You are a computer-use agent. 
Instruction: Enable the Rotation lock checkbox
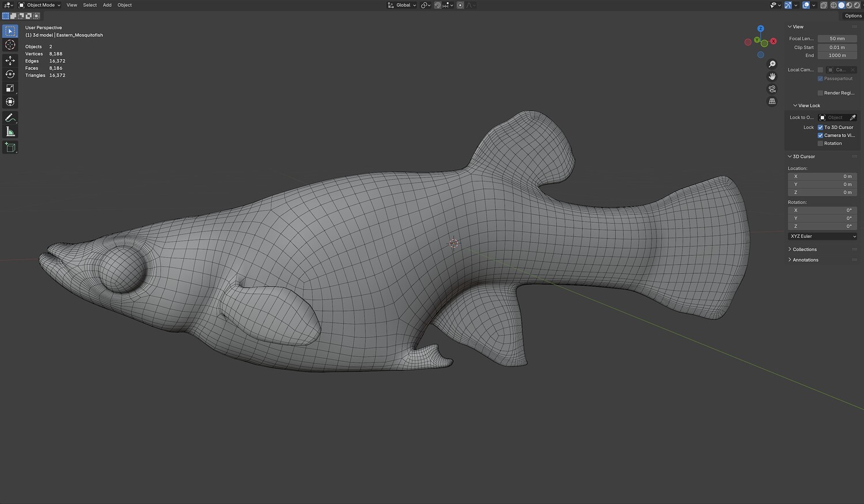coord(820,143)
